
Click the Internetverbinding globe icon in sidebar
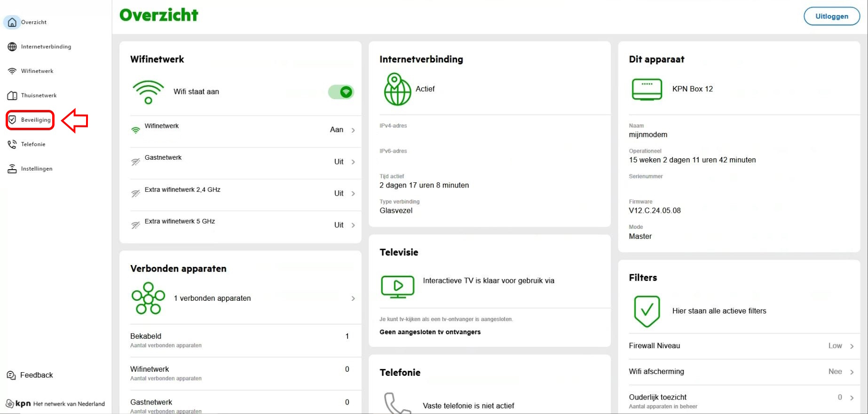[x=12, y=47]
